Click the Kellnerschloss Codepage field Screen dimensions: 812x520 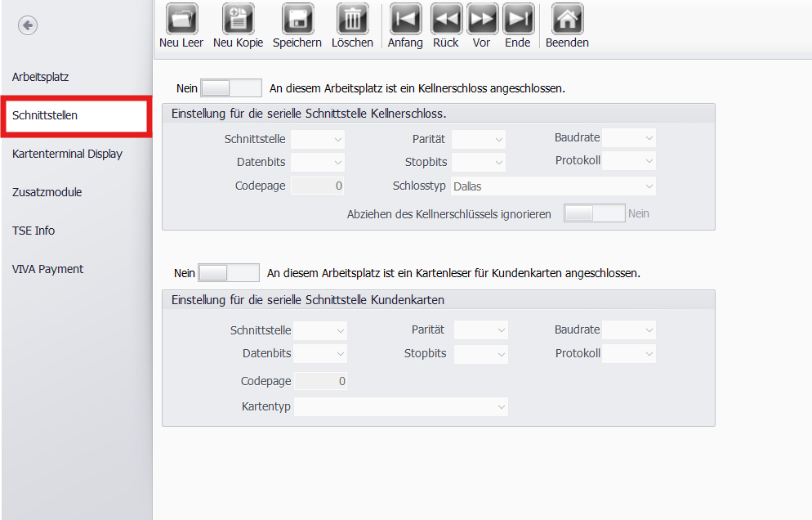pyautogui.click(x=318, y=186)
